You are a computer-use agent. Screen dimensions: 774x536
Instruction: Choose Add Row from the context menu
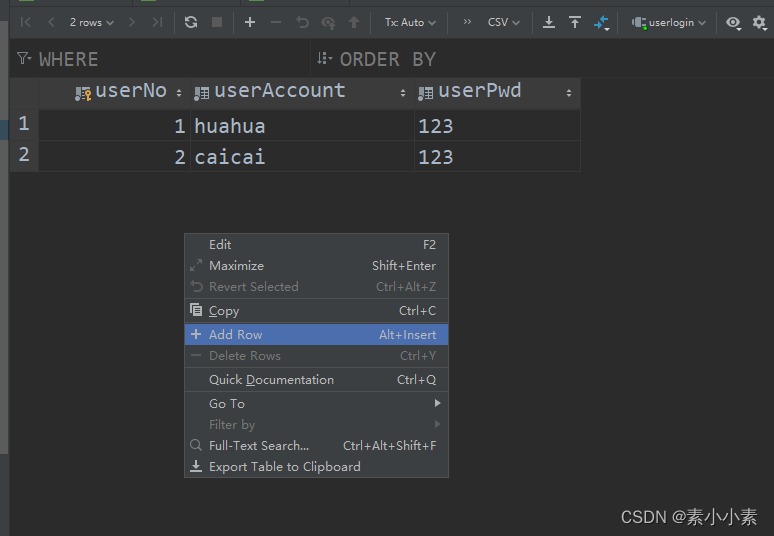[316, 335]
